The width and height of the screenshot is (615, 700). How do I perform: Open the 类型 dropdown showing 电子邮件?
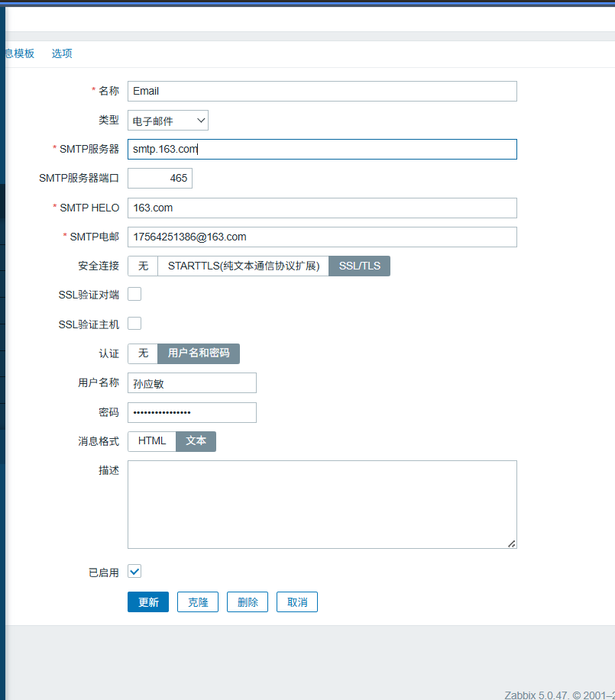coord(167,121)
